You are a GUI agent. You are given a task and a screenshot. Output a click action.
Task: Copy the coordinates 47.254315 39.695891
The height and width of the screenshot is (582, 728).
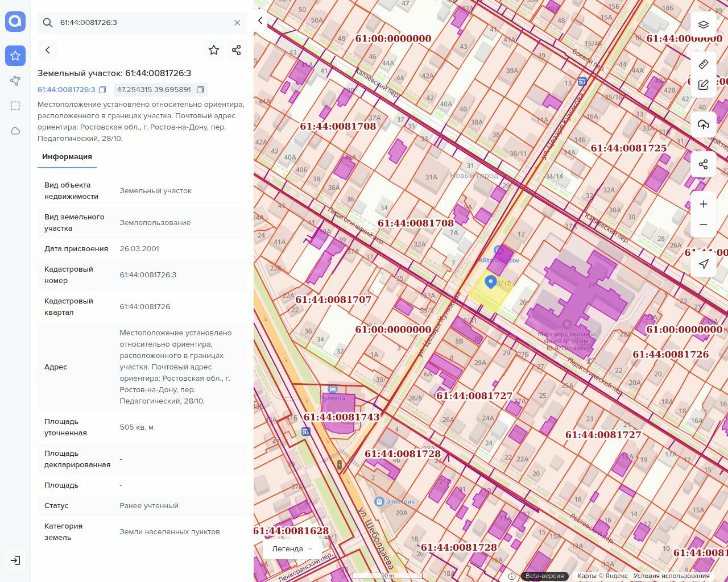click(200, 90)
